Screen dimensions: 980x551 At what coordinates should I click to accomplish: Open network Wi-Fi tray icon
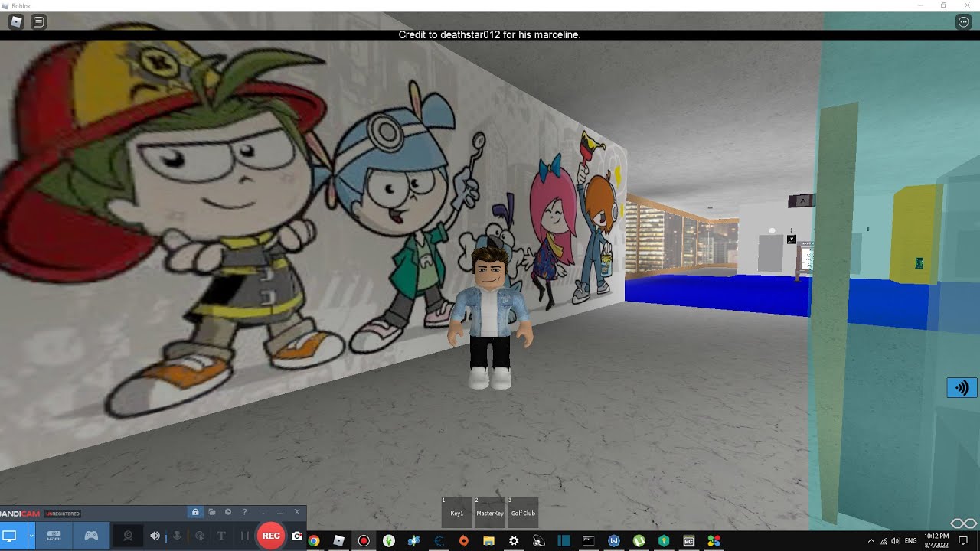pos(884,540)
